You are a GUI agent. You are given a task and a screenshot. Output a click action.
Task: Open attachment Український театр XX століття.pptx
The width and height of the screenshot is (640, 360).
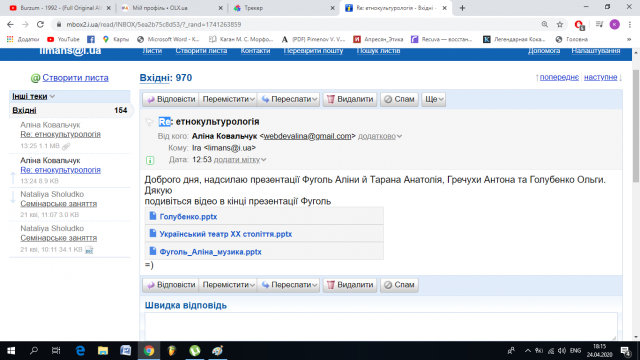[x=226, y=234]
